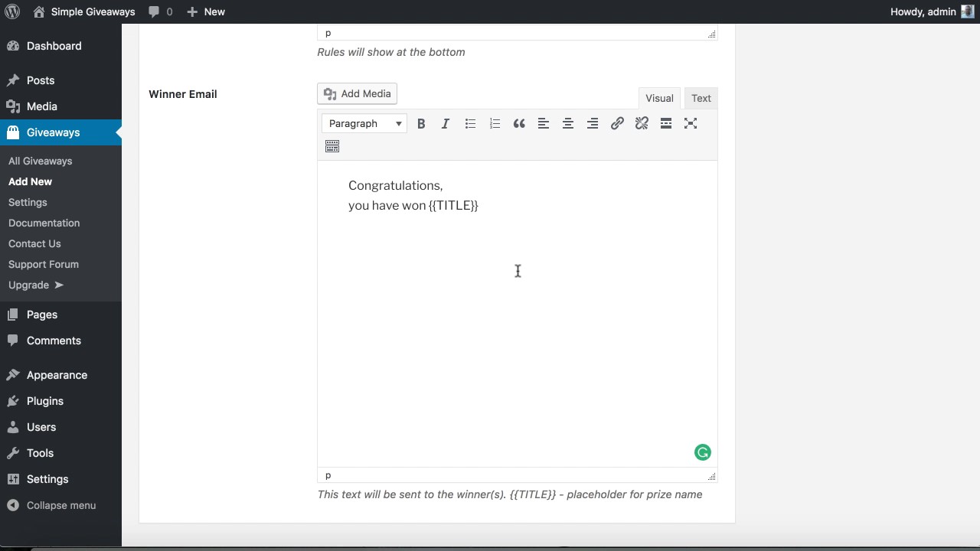Open the Comments menu
980x551 pixels.
(x=60, y=341)
